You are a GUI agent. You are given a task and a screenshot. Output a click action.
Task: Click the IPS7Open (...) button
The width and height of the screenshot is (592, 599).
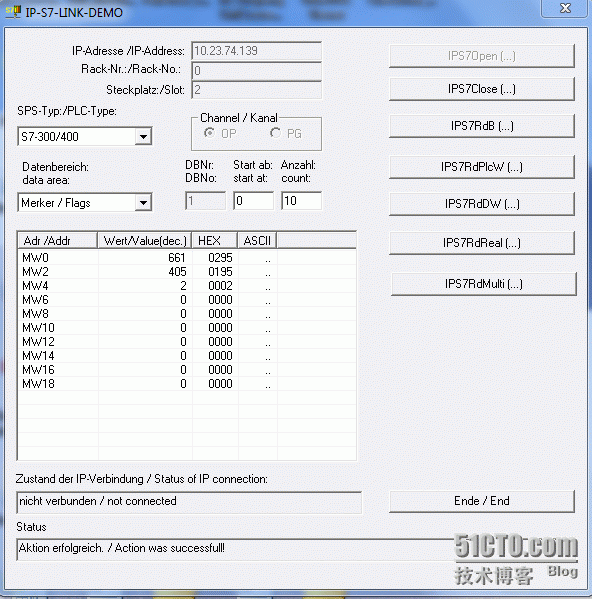point(482,56)
